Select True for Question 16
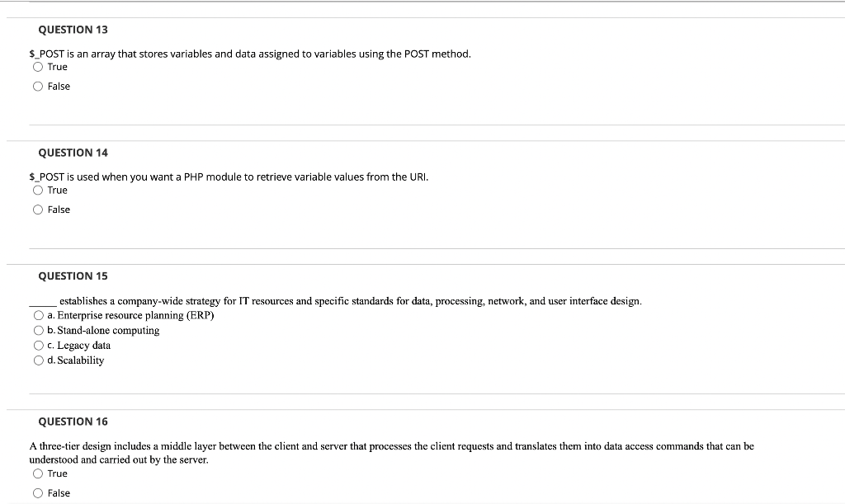The height and width of the screenshot is (504, 845). tap(37, 473)
